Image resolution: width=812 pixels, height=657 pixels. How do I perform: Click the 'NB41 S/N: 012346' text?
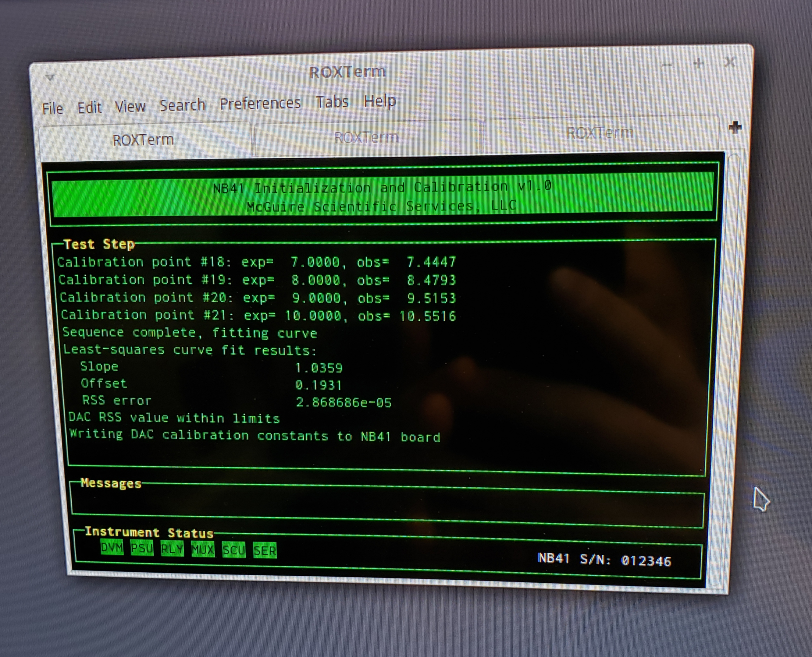[604, 560]
